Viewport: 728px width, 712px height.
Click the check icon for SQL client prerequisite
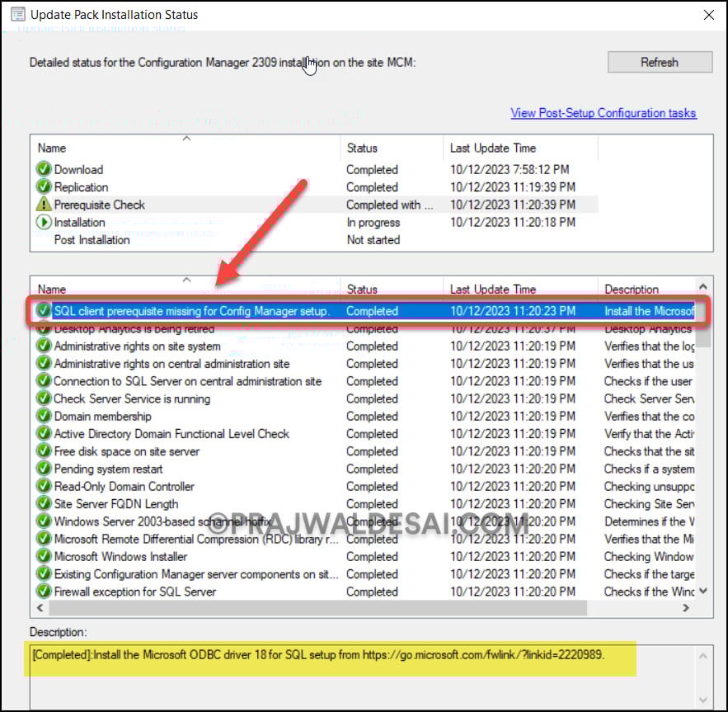coord(44,310)
